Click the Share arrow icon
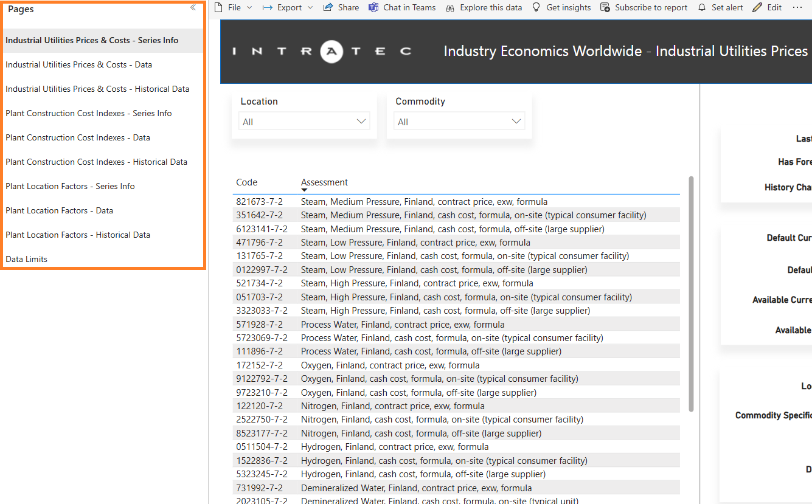This screenshot has width=812, height=504. tap(328, 7)
